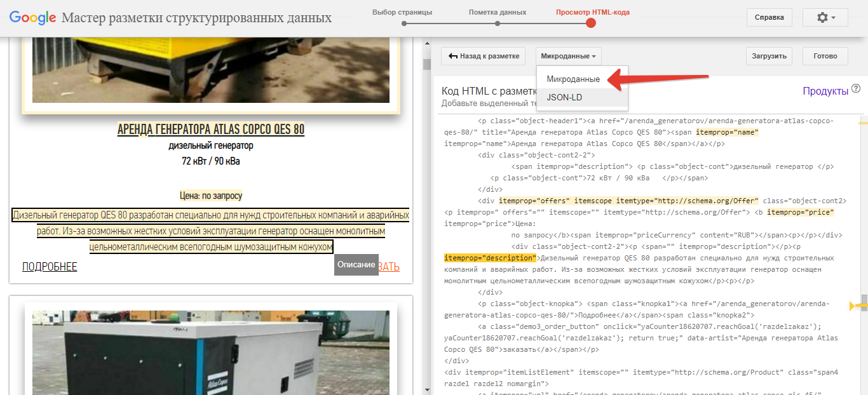Click the Готово finish button

click(825, 56)
